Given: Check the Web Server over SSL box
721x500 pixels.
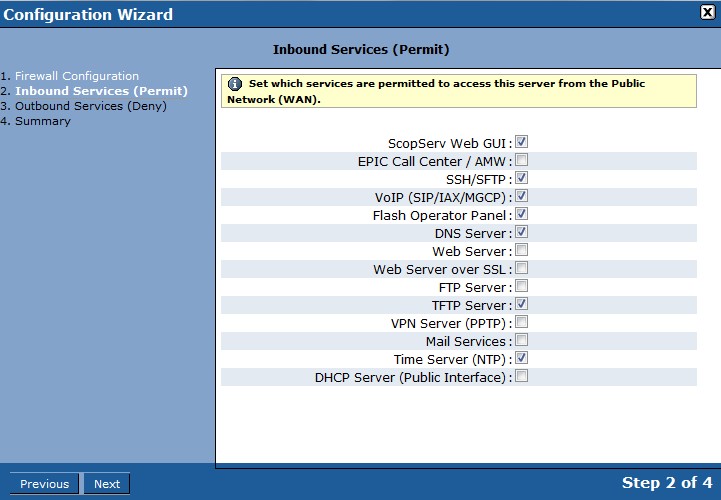Looking at the screenshot, I should [x=521, y=268].
